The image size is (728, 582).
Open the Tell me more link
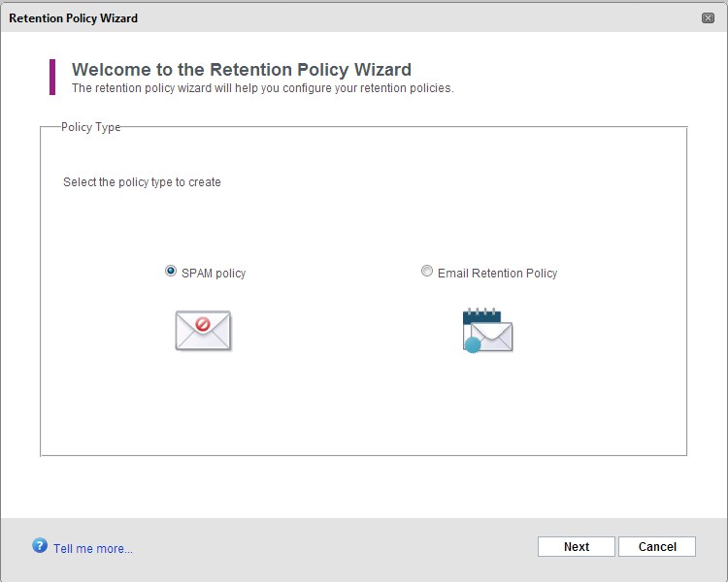click(93, 549)
